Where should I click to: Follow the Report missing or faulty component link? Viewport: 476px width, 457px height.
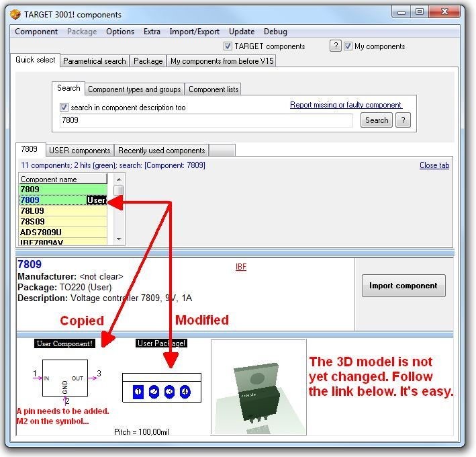click(346, 106)
